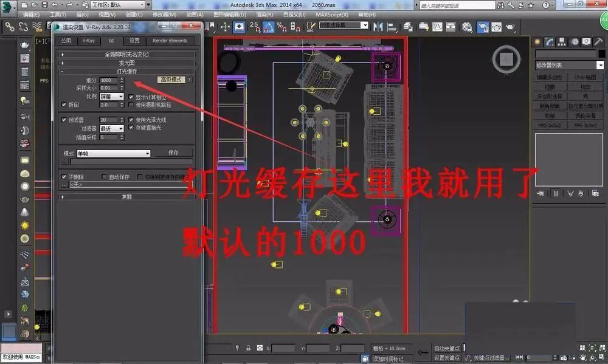Open the 过滤器 dropdown set to 最近
This screenshot has width=608, height=364.
click(112, 128)
